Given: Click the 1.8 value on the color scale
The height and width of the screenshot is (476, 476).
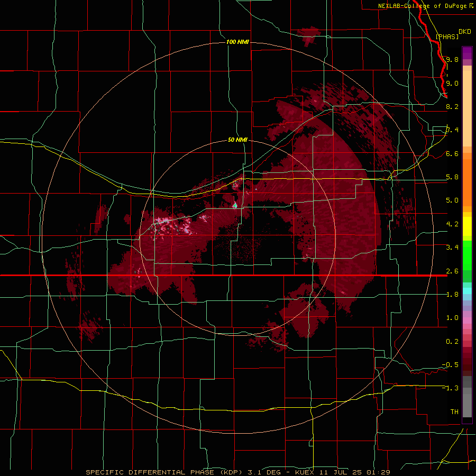Looking at the screenshot, I should point(452,295).
